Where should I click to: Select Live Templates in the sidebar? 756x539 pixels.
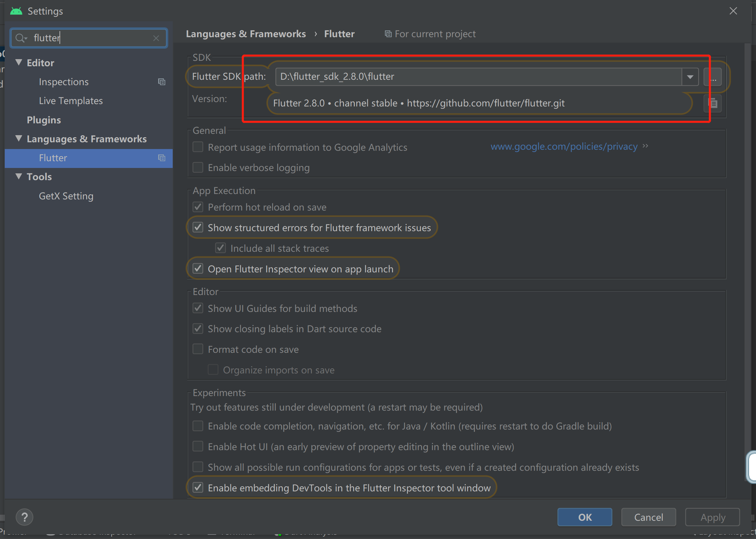tap(71, 101)
